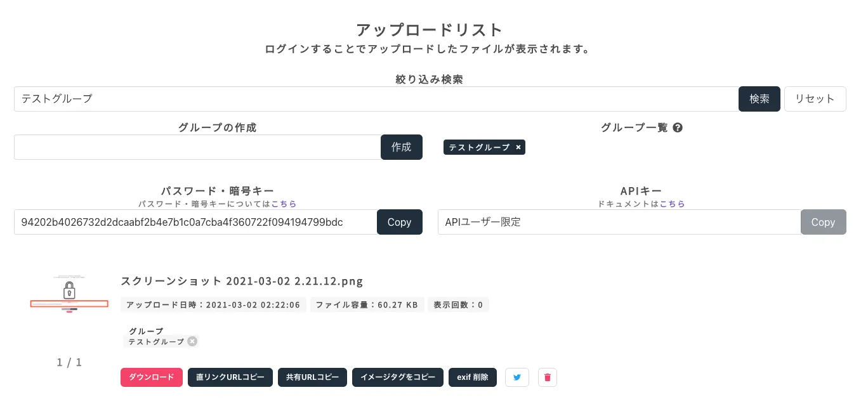The width and height of the screenshot is (868, 404).
Task: Open the uploaded screenshot thumbnail image
Action: tap(69, 295)
